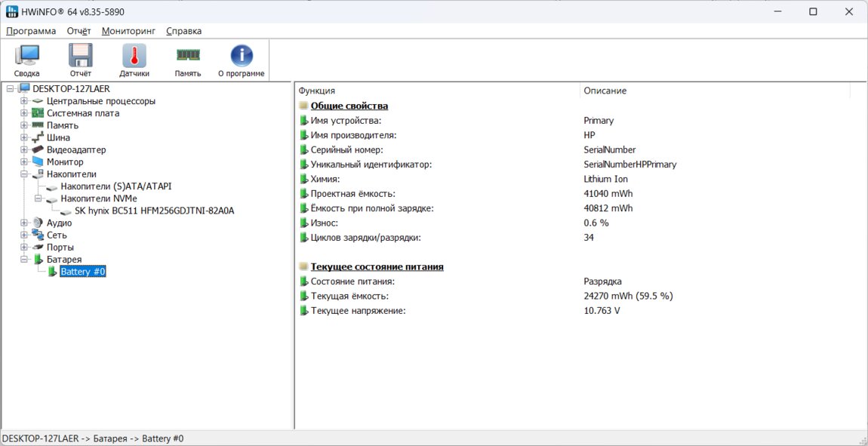This screenshot has height=446, width=868.
Task: Click the Функция column header
Action: click(317, 91)
